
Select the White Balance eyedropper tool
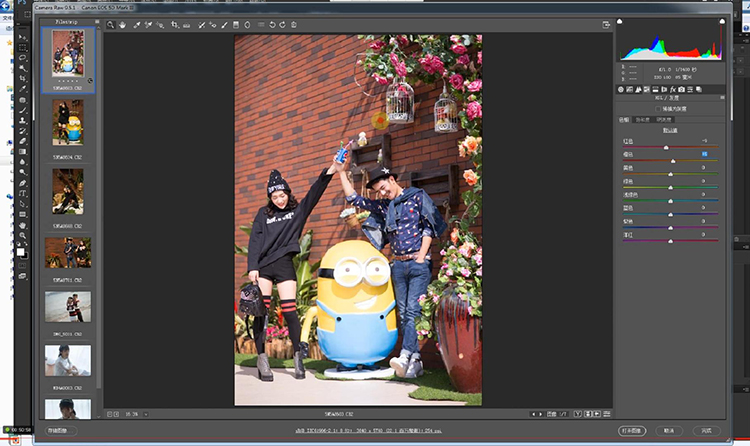click(x=137, y=25)
